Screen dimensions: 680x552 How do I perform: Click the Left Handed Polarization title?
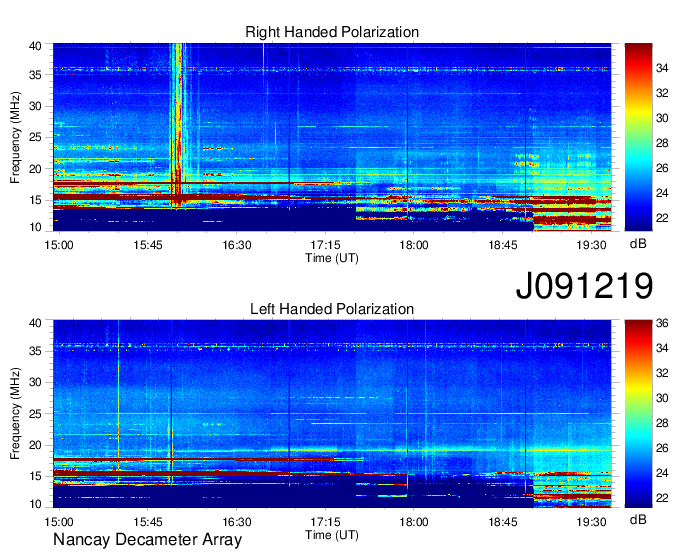[x=332, y=309]
